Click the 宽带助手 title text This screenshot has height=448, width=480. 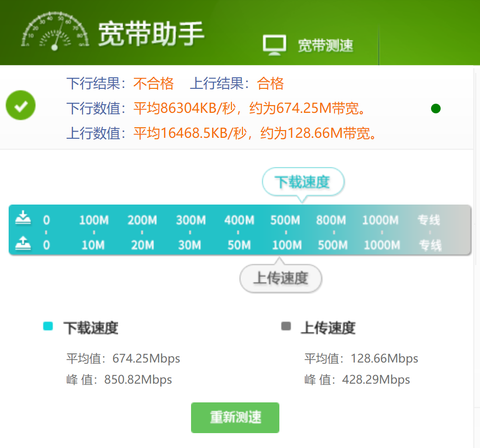click(151, 34)
